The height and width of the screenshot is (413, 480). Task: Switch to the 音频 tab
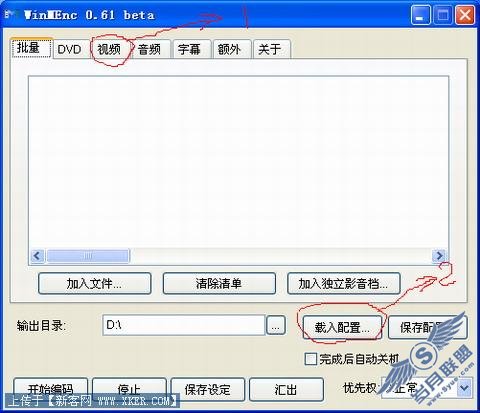(x=149, y=50)
